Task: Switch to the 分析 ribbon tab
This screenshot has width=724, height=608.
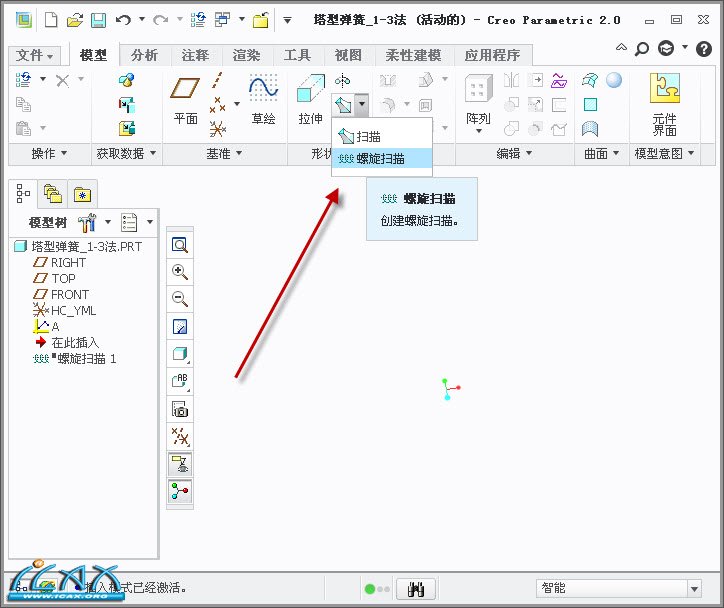Action: point(145,55)
